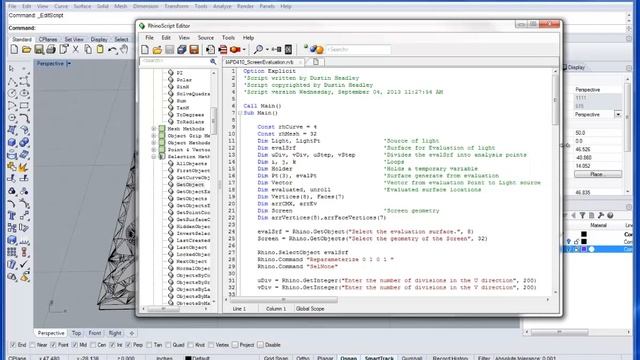This screenshot has width=640, height=360.
Task: Select the Rectangle tool in Rhino sidebar
Action: coord(24,106)
